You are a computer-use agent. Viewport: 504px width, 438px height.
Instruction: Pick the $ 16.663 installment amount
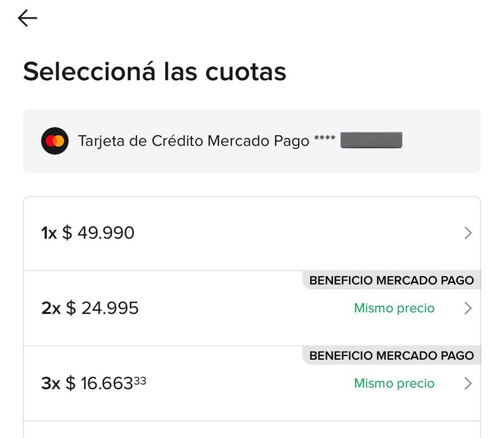point(106,384)
